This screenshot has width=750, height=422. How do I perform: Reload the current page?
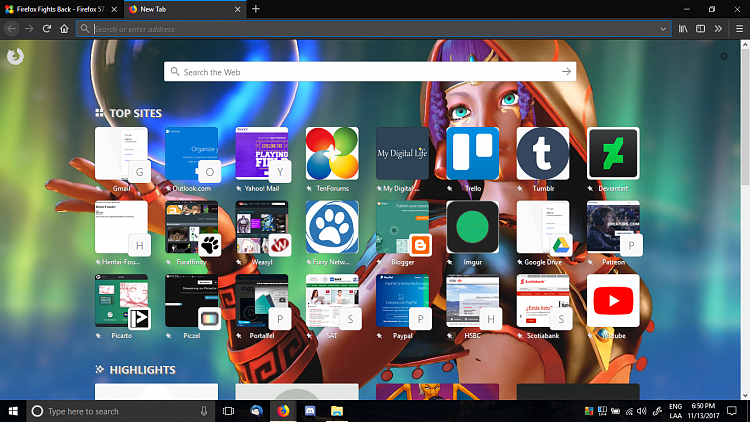pyautogui.click(x=46, y=29)
